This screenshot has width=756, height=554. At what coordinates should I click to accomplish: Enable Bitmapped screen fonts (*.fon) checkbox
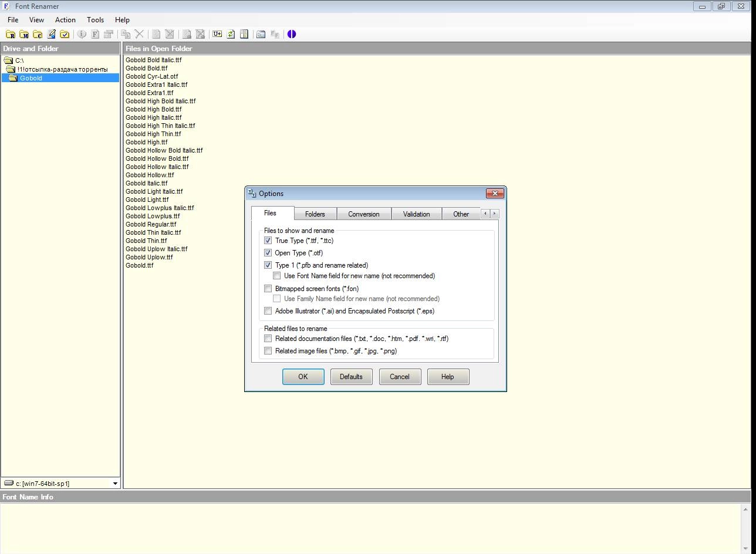tap(268, 289)
